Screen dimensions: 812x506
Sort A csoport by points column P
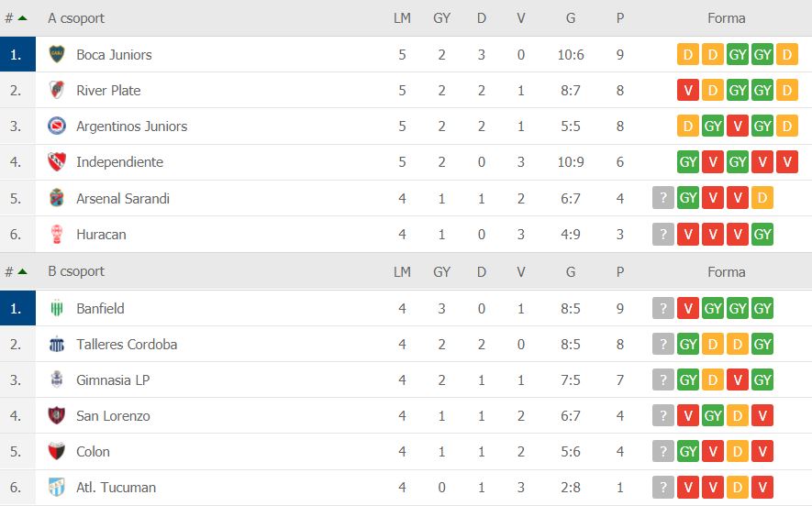[x=620, y=18]
